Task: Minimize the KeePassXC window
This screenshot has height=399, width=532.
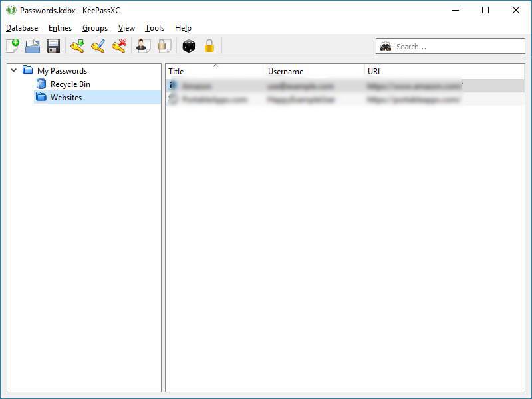Action: [x=456, y=10]
